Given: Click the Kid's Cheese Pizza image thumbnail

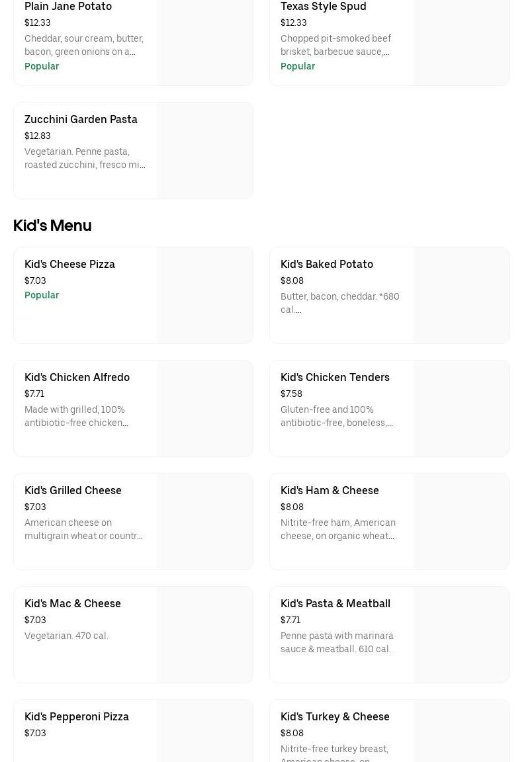Looking at the screenshot, I should 205,296.
